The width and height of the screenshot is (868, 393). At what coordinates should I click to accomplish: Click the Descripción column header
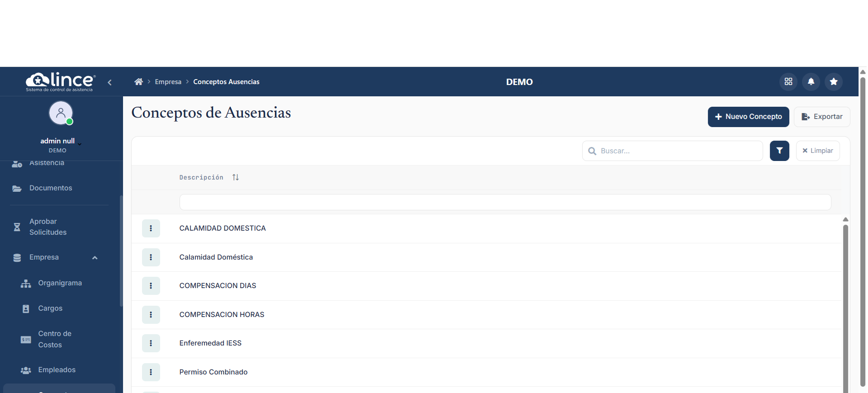pyautogui.click(x=201, y=177)
